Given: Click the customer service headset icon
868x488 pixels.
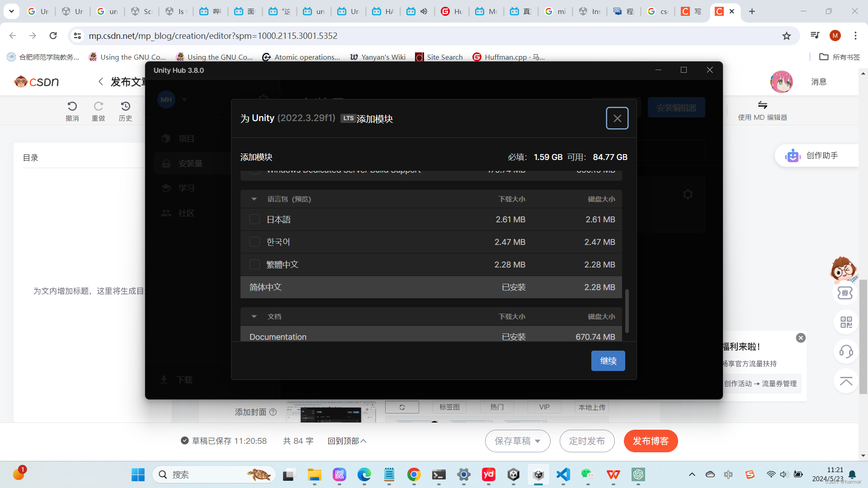Looking at the screenshot, I should point(846,352).
